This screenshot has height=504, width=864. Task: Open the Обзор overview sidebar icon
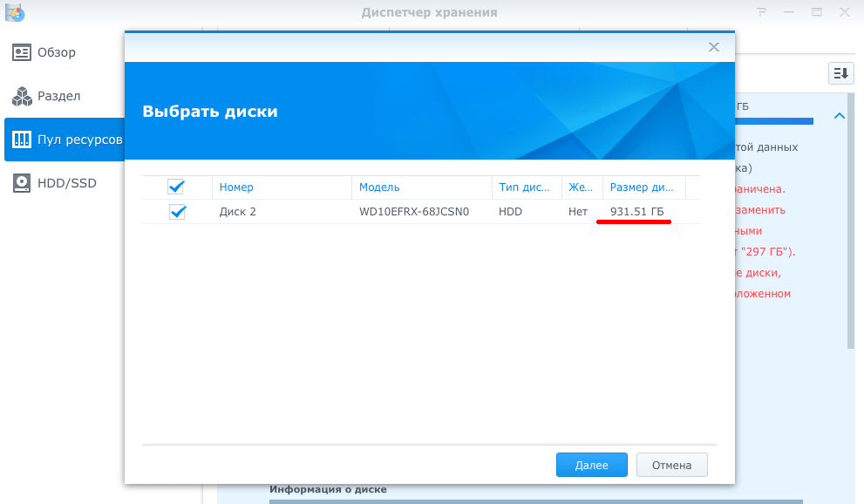click(x=22, y=52)
